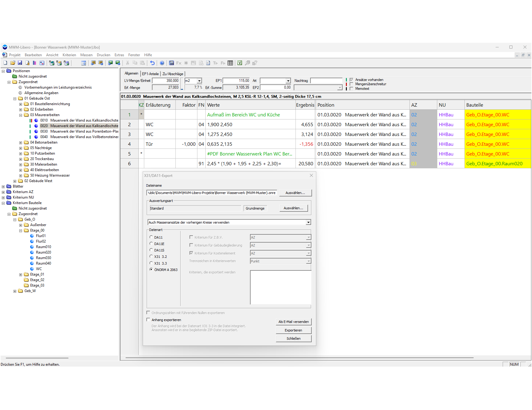Click the Exportieren button

pyautogui.click(x=294, y=330)
